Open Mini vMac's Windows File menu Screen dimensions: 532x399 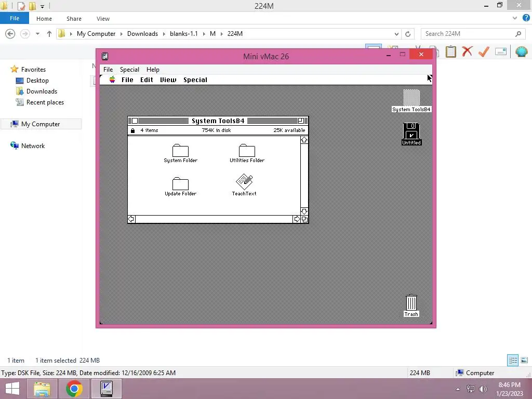(108, 69)
